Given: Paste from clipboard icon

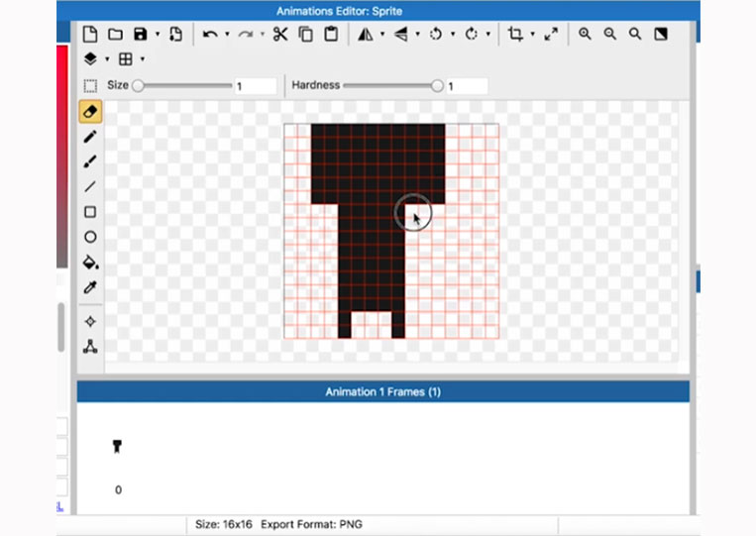Looking at the screenshot, I should (331, 35).
